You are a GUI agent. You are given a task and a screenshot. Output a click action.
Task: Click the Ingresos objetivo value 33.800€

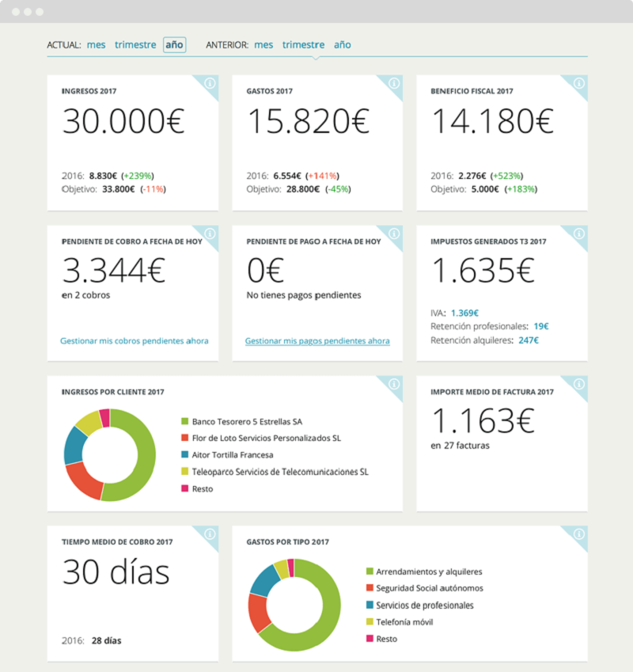pyautogui.click(x=118, y=189)
